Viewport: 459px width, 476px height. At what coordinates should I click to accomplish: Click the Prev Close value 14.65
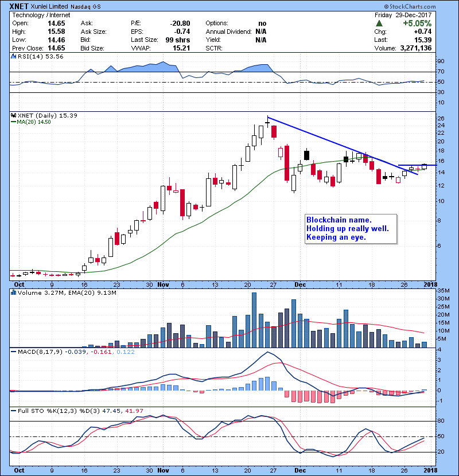[56, 48]
